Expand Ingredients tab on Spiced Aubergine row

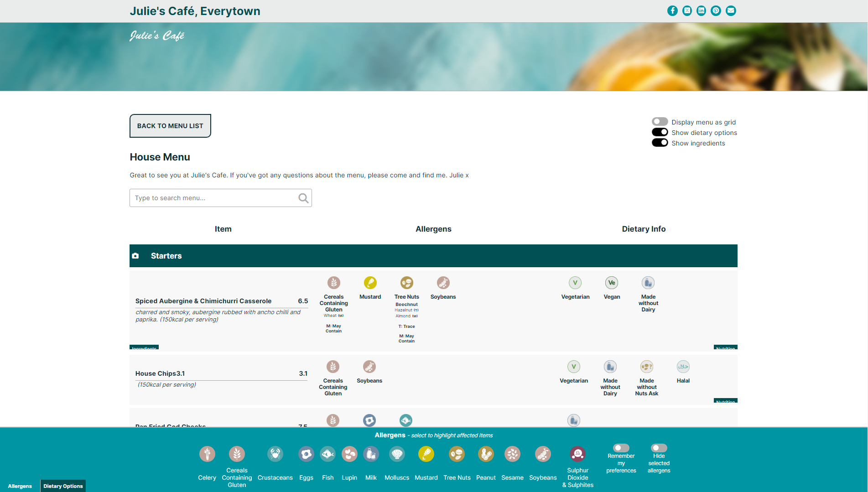[x=144, y=347]
